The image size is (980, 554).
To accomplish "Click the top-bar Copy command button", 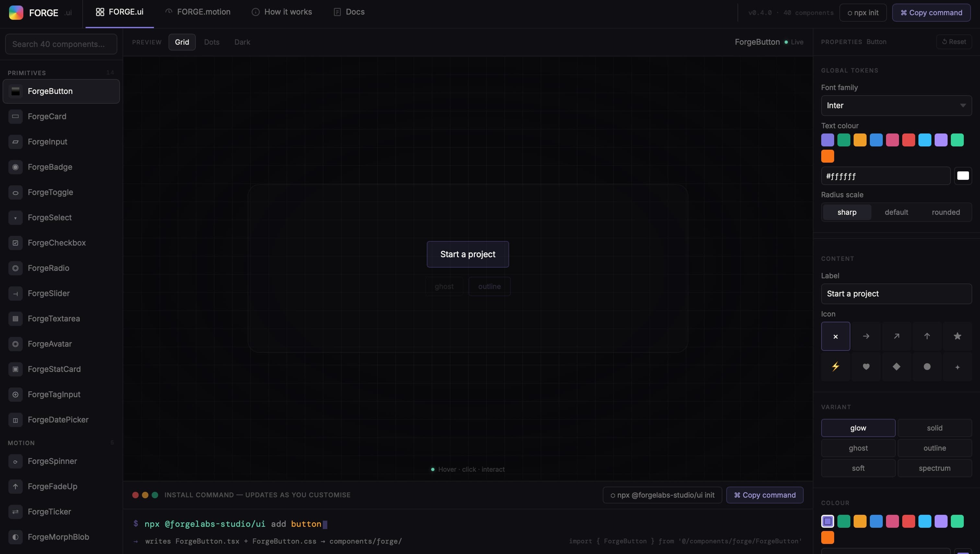I will [x=931, y=13].
